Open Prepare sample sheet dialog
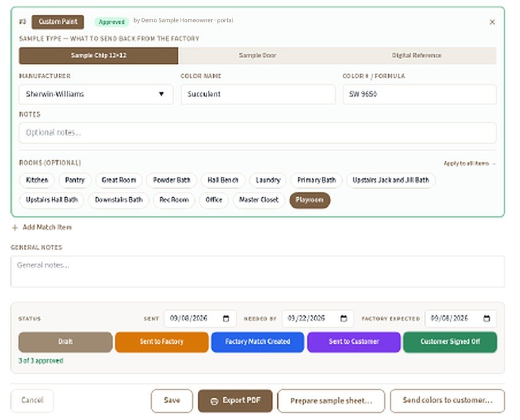The image size is (520, 420). coord(331,401)
